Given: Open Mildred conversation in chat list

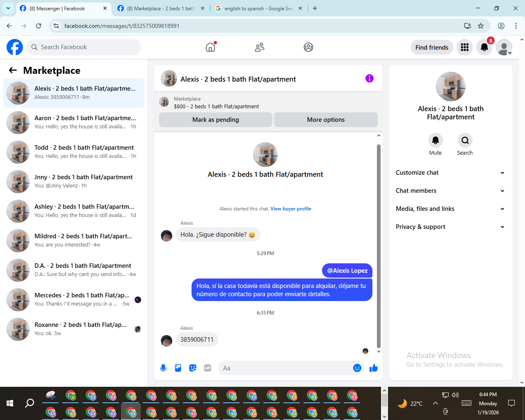Looking at the screenshot, I should coord(74,240).
